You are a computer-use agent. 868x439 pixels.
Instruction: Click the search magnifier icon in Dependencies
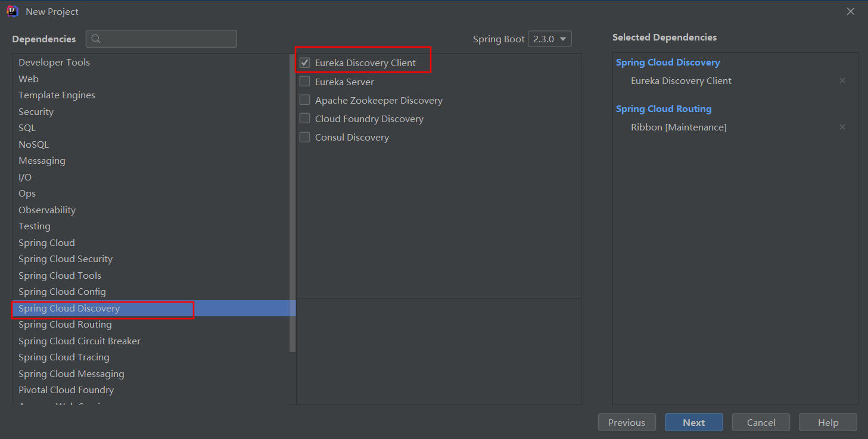[x=96, y=39]
